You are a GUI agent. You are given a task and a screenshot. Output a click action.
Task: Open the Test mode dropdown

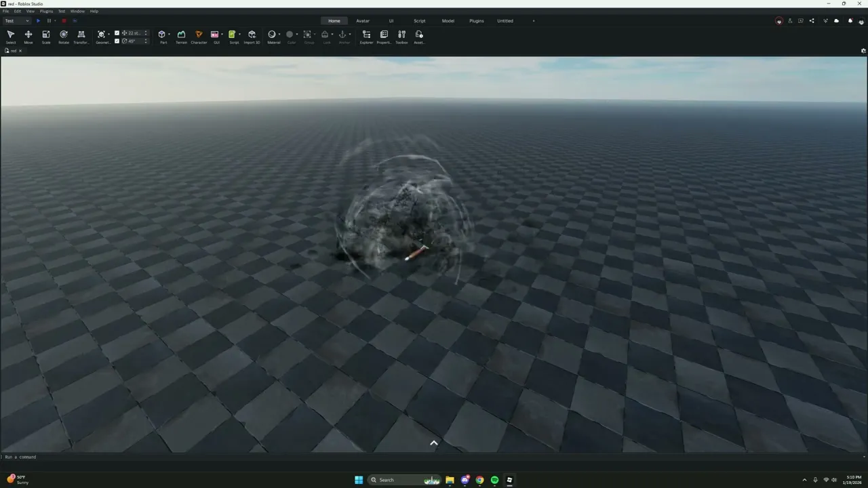tap(16, 21)
